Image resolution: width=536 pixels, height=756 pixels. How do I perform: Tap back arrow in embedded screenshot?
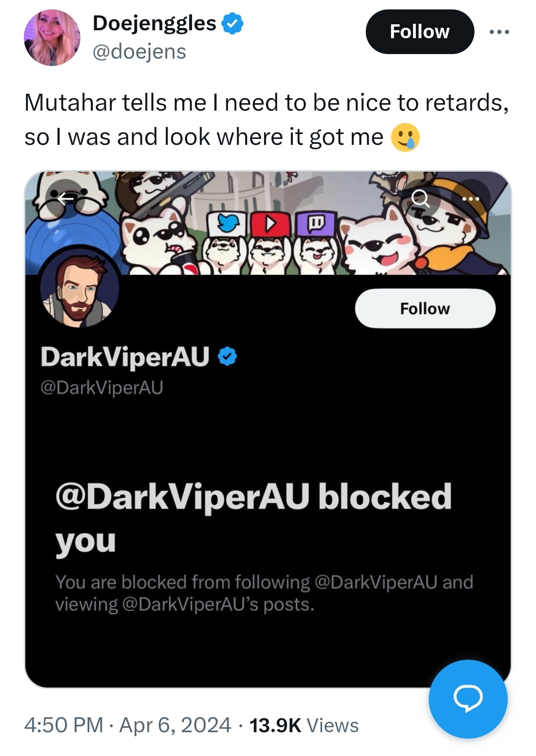click(66, 199)
